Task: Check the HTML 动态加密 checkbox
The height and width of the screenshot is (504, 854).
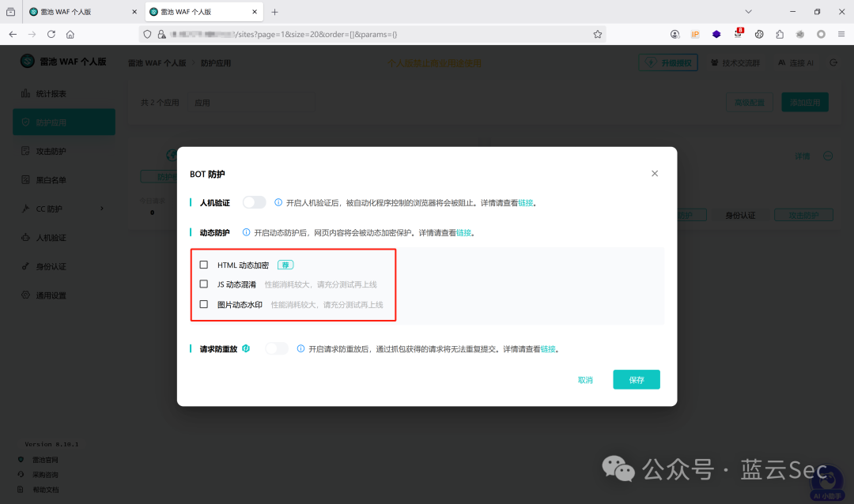Action: [x=204, y=265]
